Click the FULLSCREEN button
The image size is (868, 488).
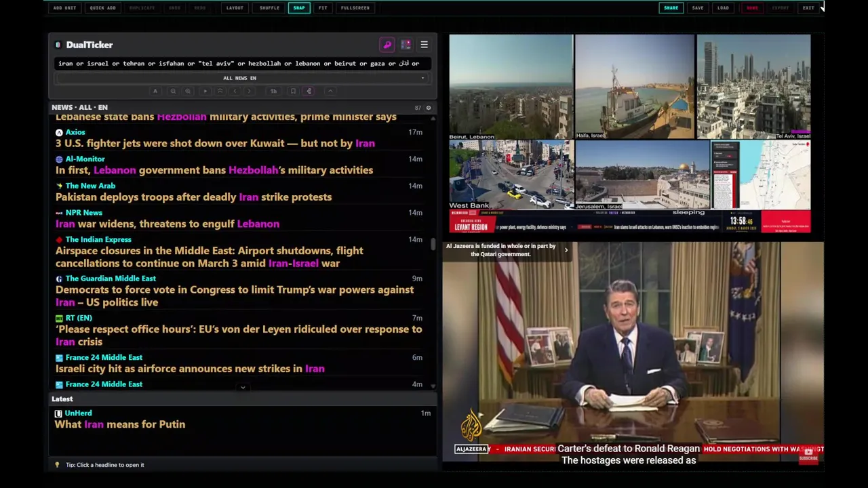click(355, 7)
